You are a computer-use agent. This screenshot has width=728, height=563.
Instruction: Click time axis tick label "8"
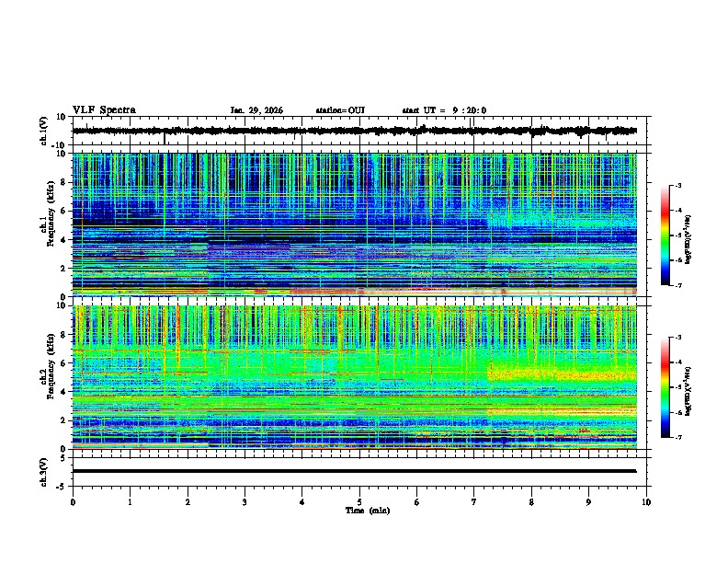(x=531, y=502)
